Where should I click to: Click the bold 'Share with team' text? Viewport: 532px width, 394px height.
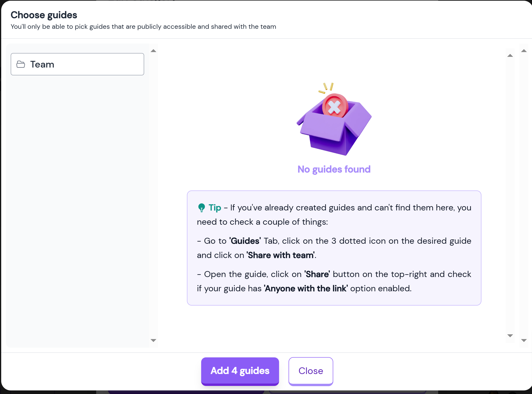pyautogui.click(x=280, y=255)
